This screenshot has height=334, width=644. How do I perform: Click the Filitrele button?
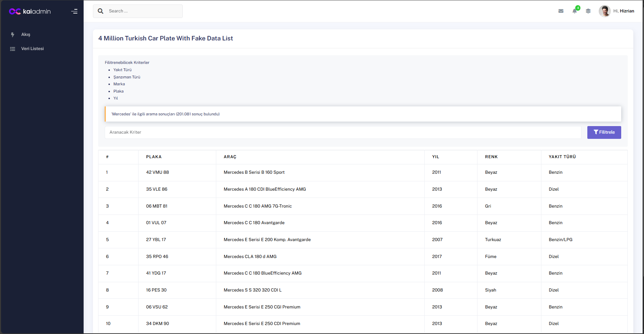[x=604, y=132]
